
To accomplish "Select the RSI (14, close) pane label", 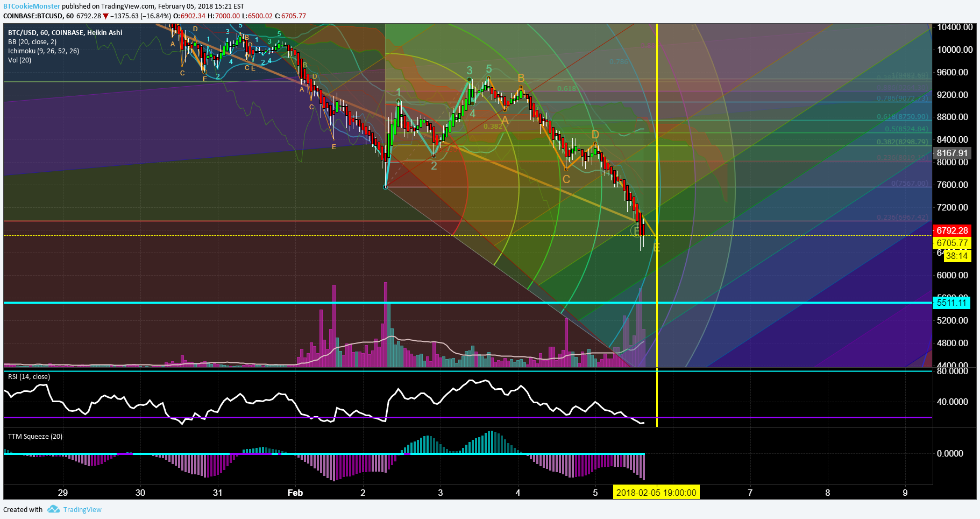I will 29,376.
